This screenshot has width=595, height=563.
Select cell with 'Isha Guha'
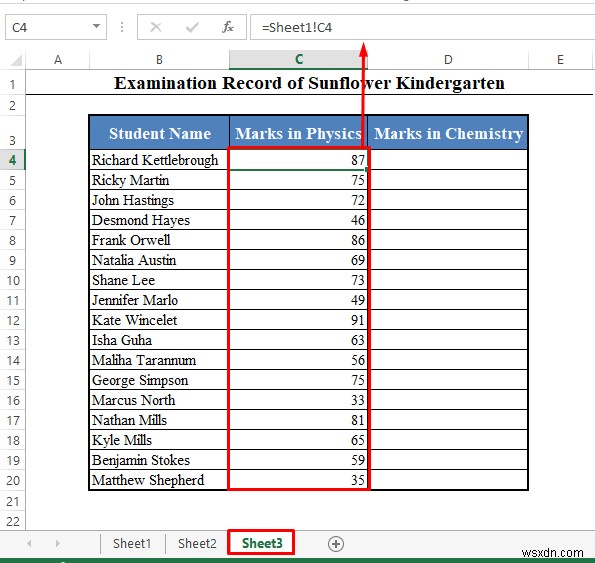[159, 340]
